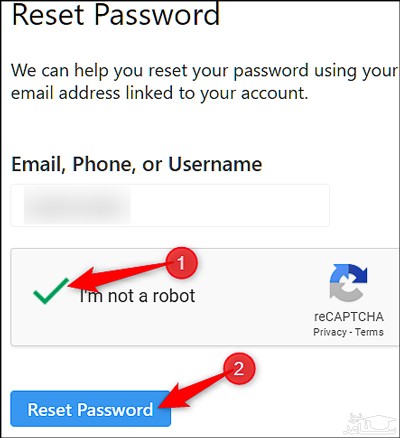Screen dimensions: 400x438
Task: Click the blurred username text in the field
Action: point(77,205)
